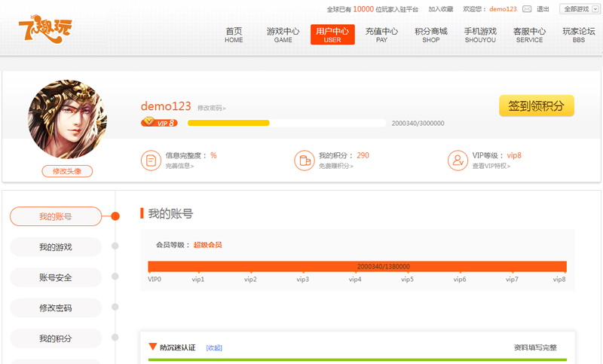Click the my points coin icon
The width and height of the screenshot is (603, 364).
[x=305, y=161]
